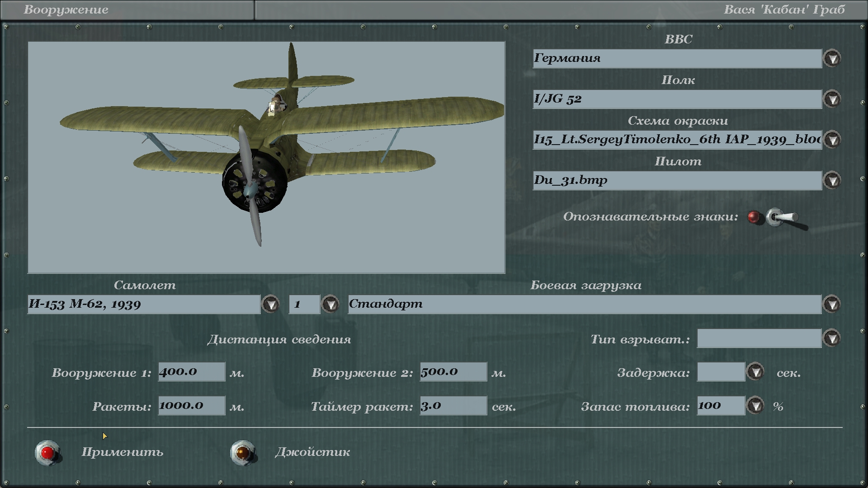The width and height of the screenshot is (868, 488).
Task: Click the Джойстик label text
Action: point(312,452)
